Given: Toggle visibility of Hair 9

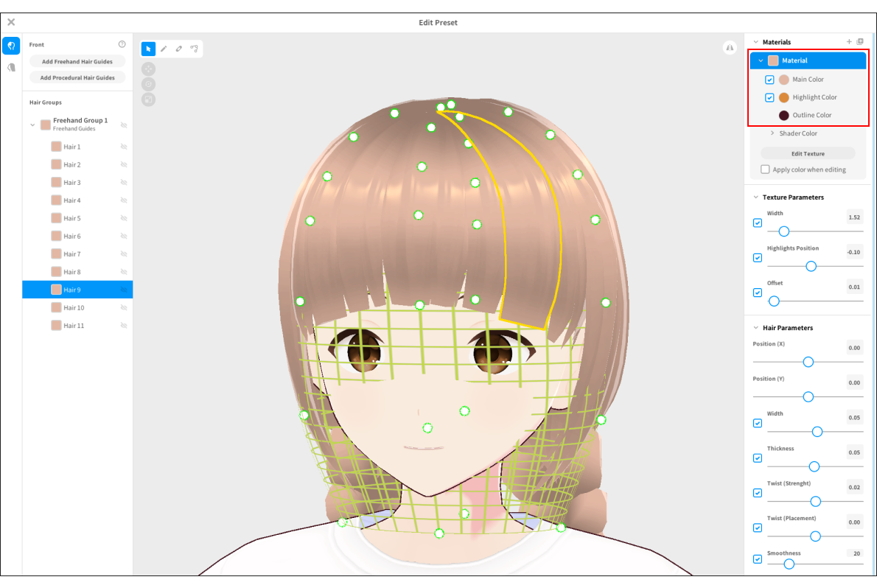Looking at the screenshot, I should coord(123,290).
